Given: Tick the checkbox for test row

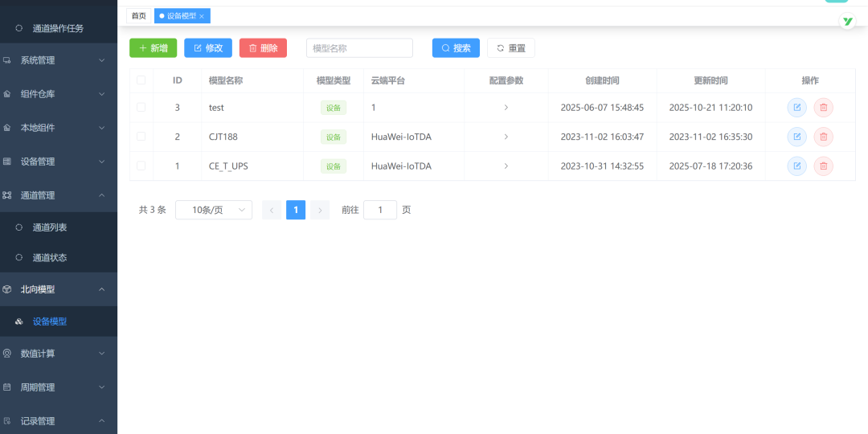Looking at the screenshot, I should click(141, 107).
